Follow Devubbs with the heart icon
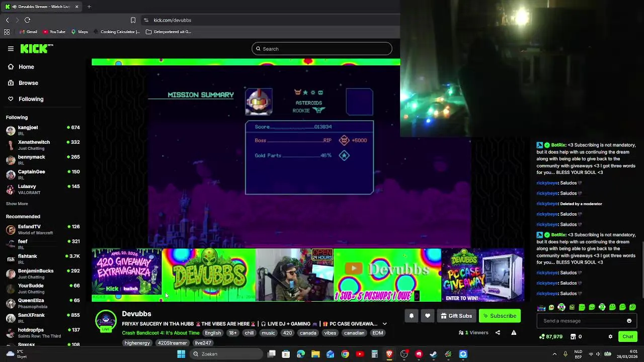644x362 pixels. [x=428, y=316]
